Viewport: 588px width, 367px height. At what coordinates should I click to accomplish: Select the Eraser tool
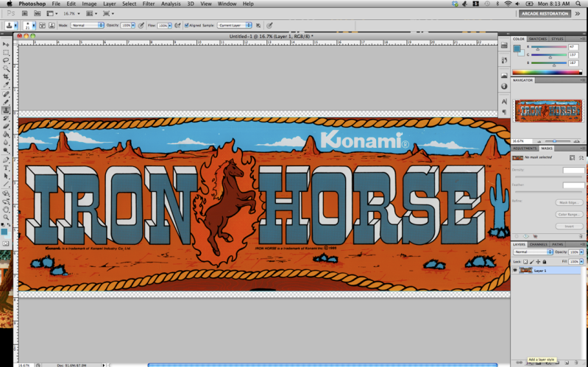pyautogui.click(x=6, y=127)
